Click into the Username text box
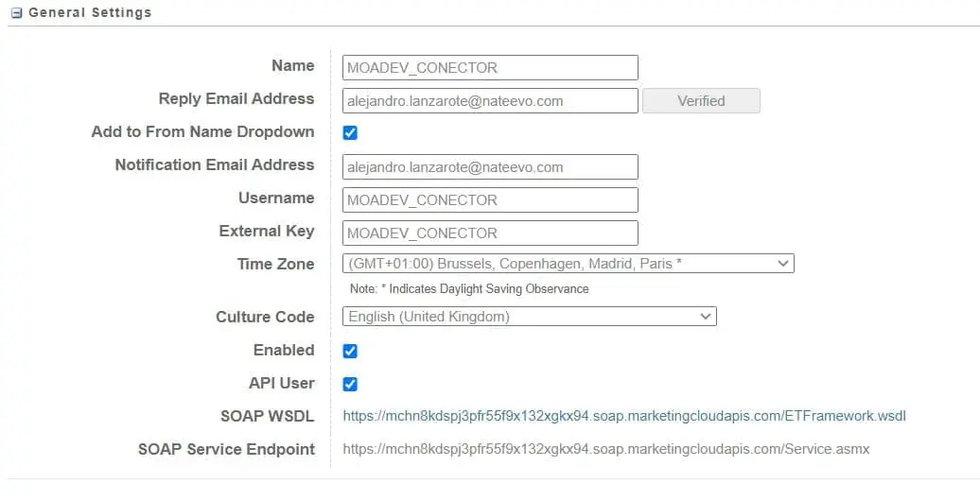Screen dimensions: 980x501 click(490, 199)
